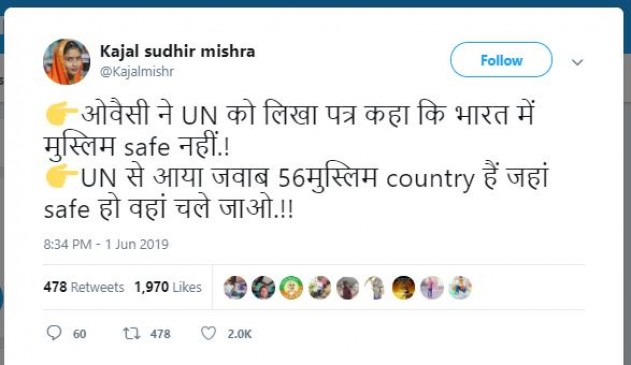
Task: Click the 2.0K likes count
Action: [239, 334]
